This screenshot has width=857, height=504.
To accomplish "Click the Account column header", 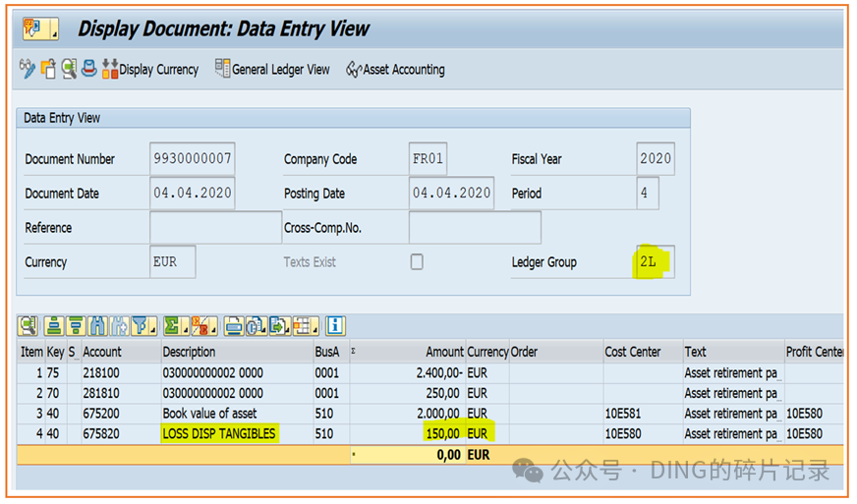I will click(121, 352).
